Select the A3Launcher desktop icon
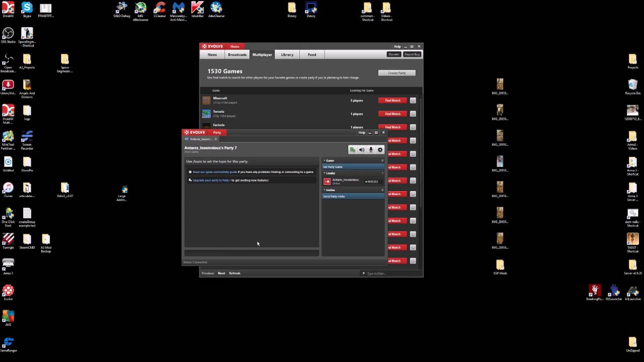Viewport: 644px width, 362px height. (x=632, y=293)
